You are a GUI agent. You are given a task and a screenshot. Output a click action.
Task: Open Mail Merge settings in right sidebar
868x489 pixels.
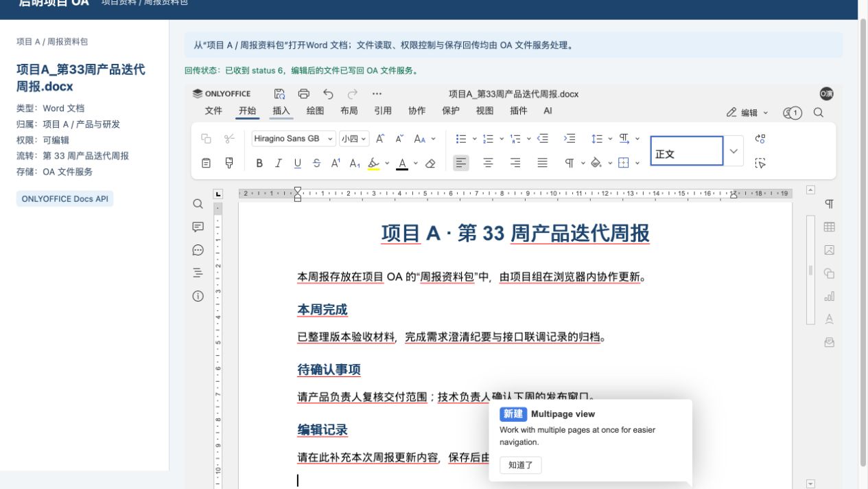[x=829, y=342]
